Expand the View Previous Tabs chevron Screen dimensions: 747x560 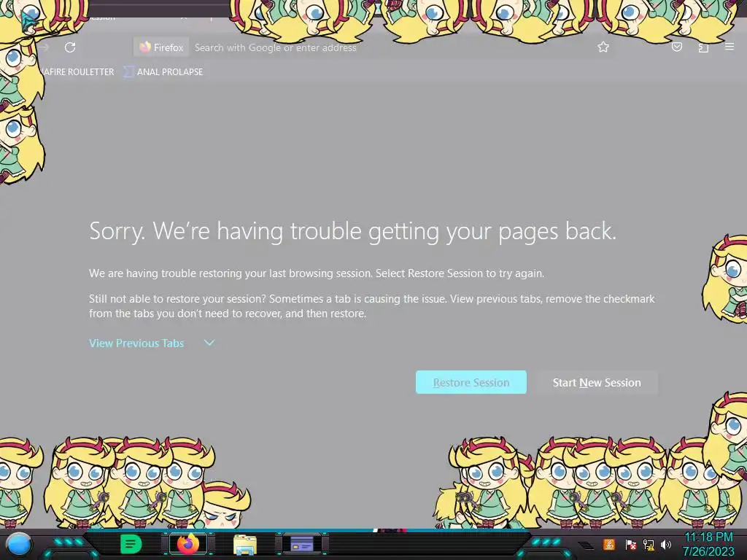click(x=209, y=343)
